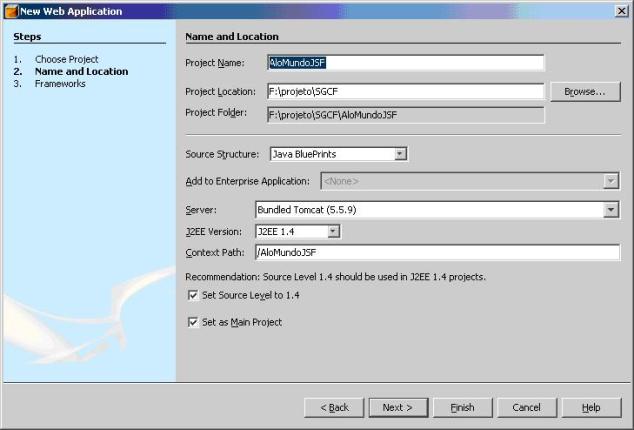Click the Finish button
This screenshot has height=430, width=634.
click(x=462, y=408)
